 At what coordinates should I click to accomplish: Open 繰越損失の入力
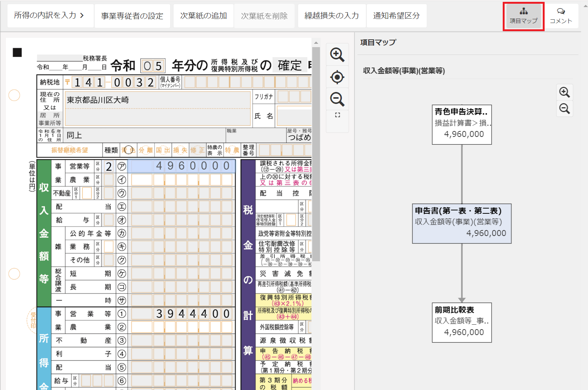tap(332, 16)
